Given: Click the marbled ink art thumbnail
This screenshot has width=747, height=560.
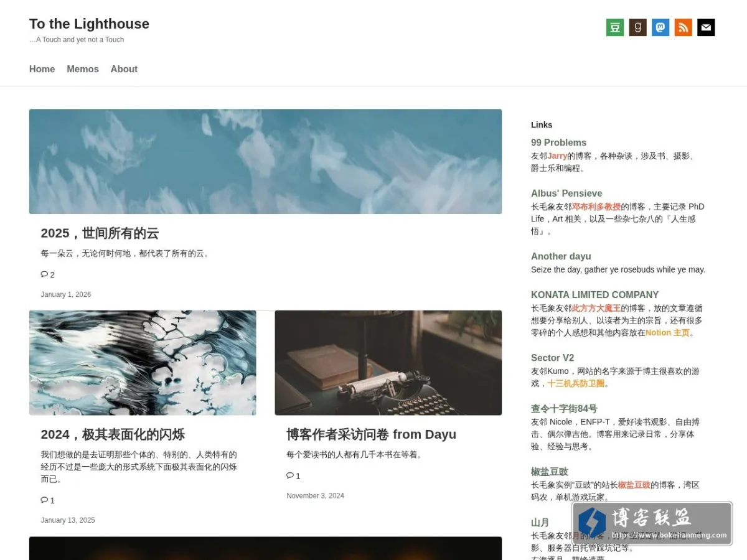Looking at the screenshot, I should point(143,363).
